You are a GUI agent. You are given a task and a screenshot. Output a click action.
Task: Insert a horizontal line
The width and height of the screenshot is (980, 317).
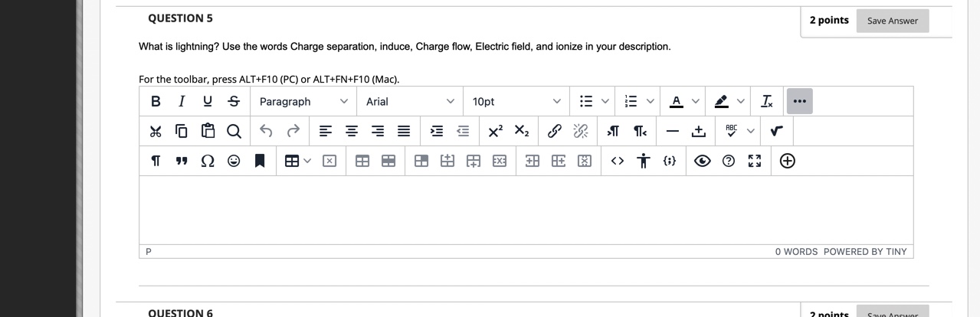pos(673,132)
